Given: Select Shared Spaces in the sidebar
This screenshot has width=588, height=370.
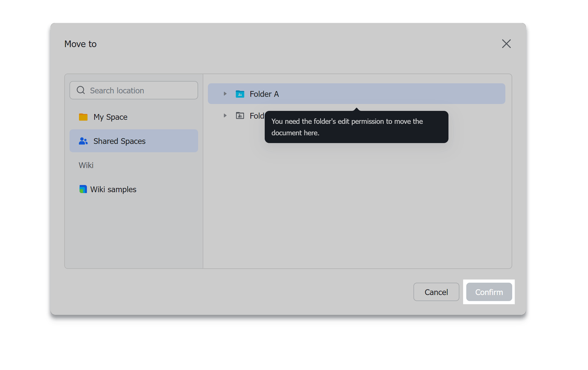Looking at the screenshot, I should click(119, 141).
